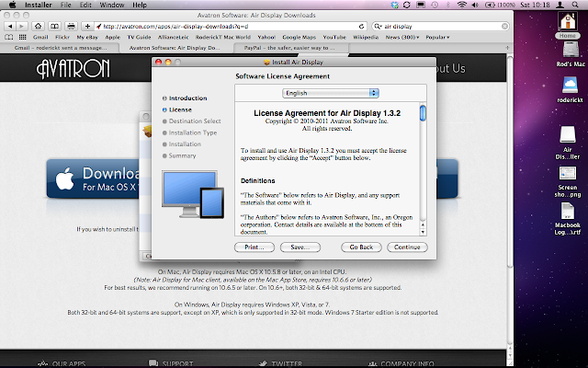The height and width of the screenshot is (368, 588).
Task: Click the air display search field
Action: click(x=443, y=27)
